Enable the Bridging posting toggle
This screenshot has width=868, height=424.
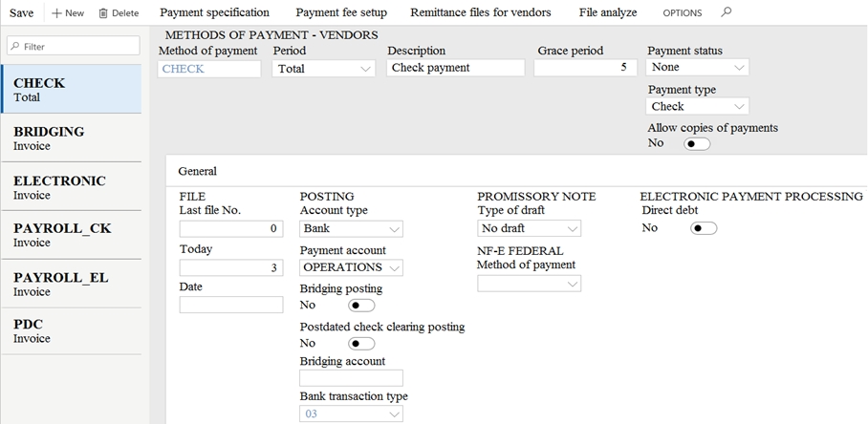[x=361, y=306]
